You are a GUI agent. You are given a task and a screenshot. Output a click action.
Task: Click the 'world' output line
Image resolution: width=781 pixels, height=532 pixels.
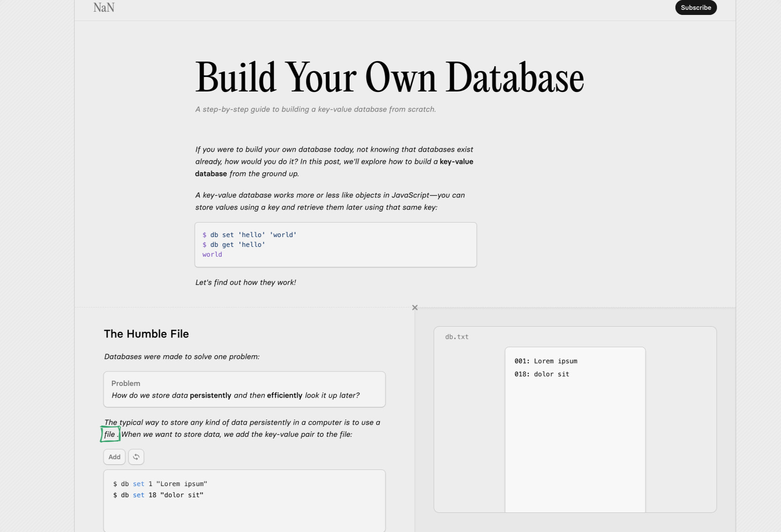(x=212, y=254)
